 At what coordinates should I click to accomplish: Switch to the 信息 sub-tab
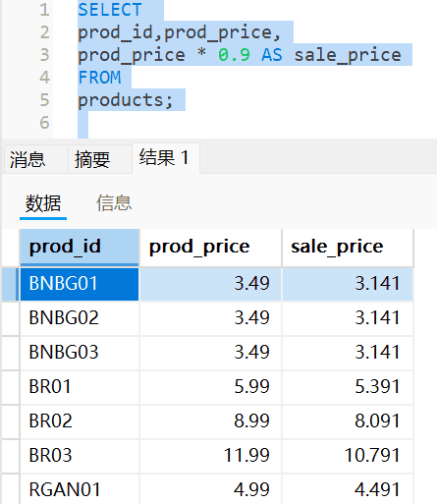(114, 203)
